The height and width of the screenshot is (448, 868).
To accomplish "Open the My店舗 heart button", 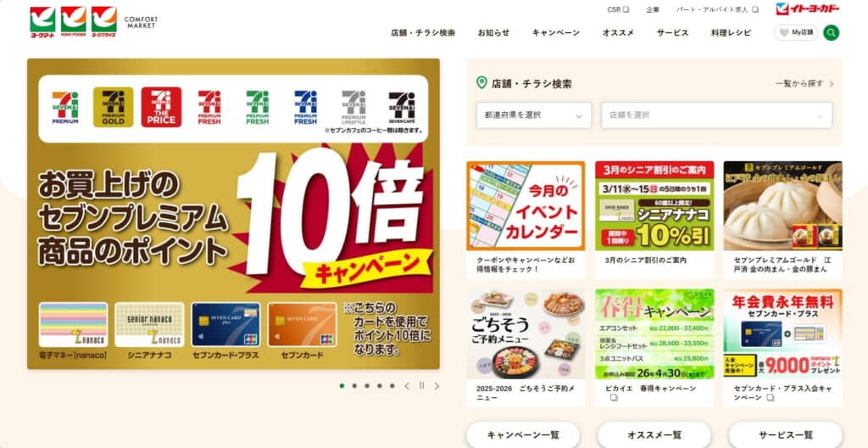I will pyautogui.click(x=796, y=33).
